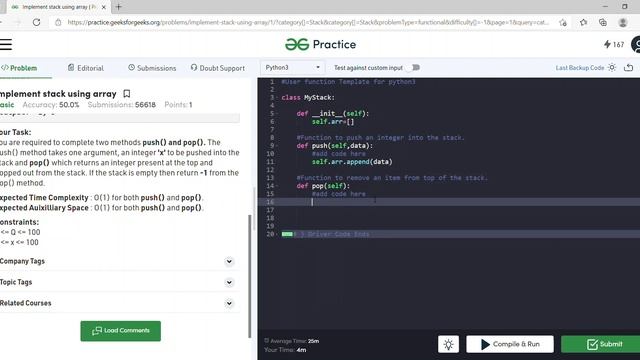View site information lock icon

58,22
